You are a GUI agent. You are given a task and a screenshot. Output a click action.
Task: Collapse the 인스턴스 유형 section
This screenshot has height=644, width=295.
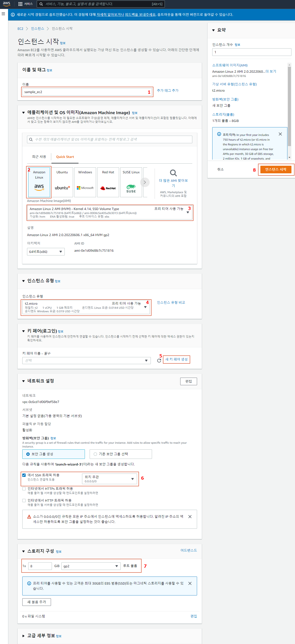coord(23,281)
